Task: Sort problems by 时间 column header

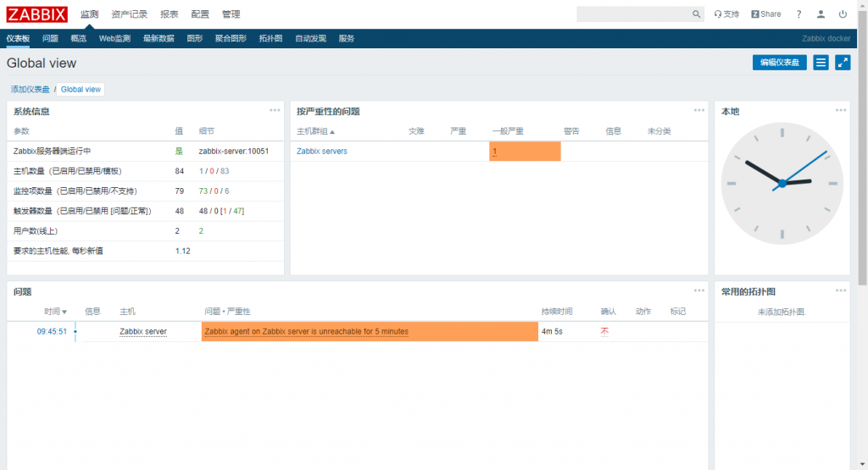Action: 55,312
